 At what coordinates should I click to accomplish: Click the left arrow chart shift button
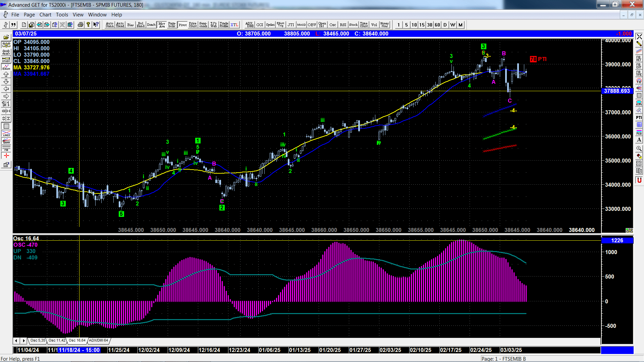point(6,89)
